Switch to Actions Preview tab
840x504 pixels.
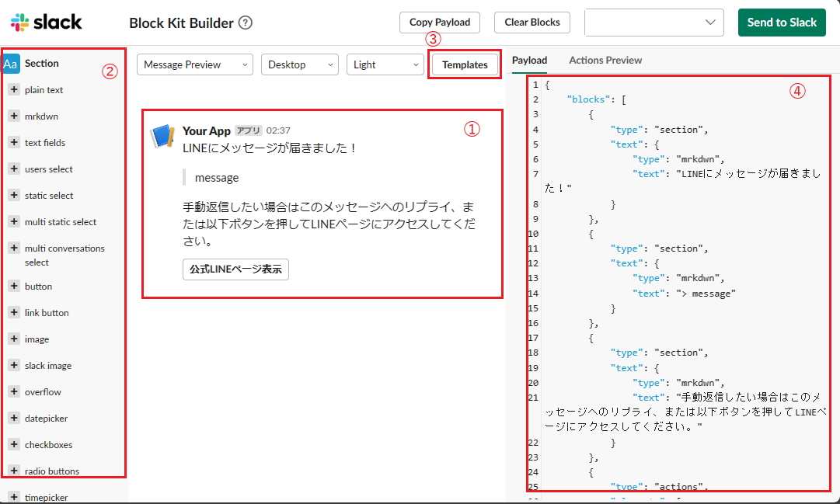[605, 60]
